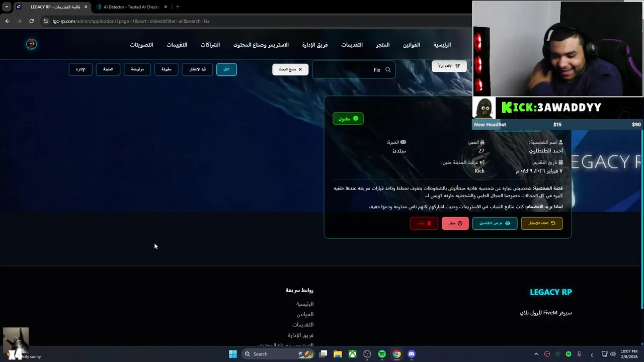This screenshot has height=362, width=644.
Task: Click the pink حظر ban button
Action: 455,223
